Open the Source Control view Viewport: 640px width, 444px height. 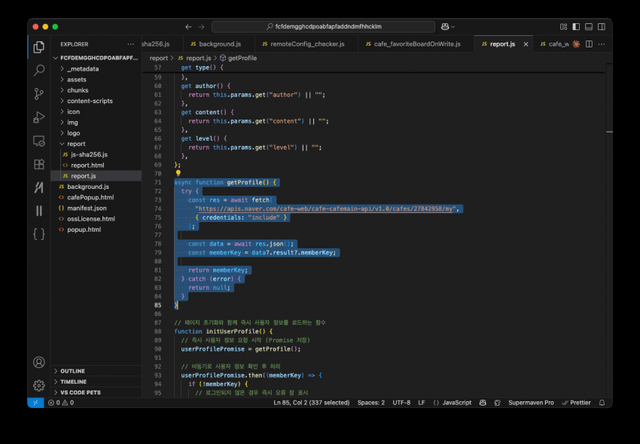click(39, 93)
